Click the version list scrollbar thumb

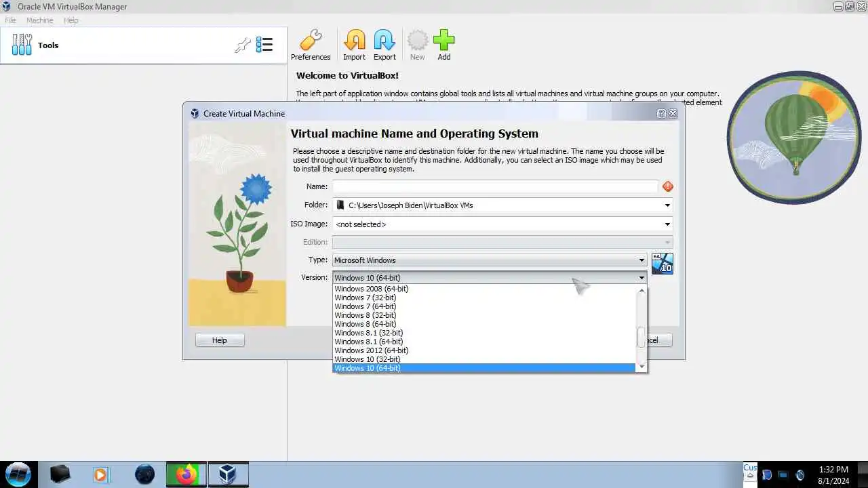coord(642,337)
